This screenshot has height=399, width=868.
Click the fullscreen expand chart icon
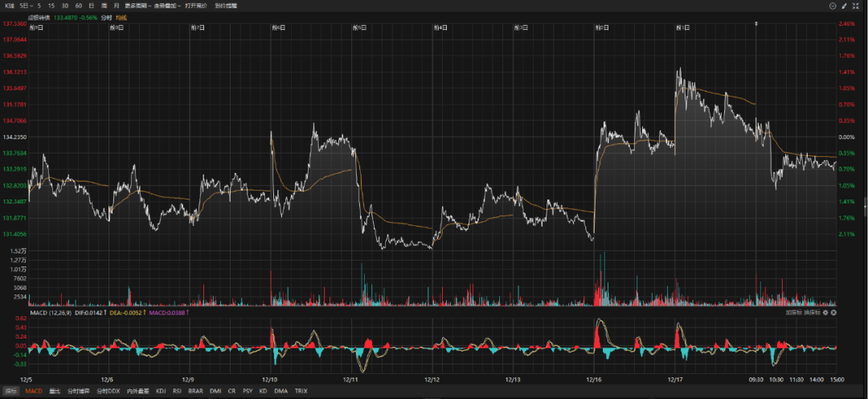(x=855, y=6)
